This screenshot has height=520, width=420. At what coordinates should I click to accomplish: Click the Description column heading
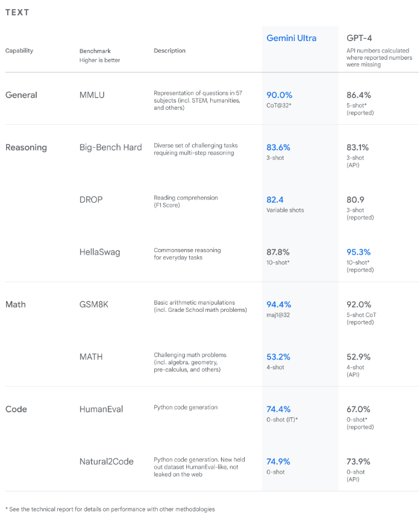tap(169, 51)
